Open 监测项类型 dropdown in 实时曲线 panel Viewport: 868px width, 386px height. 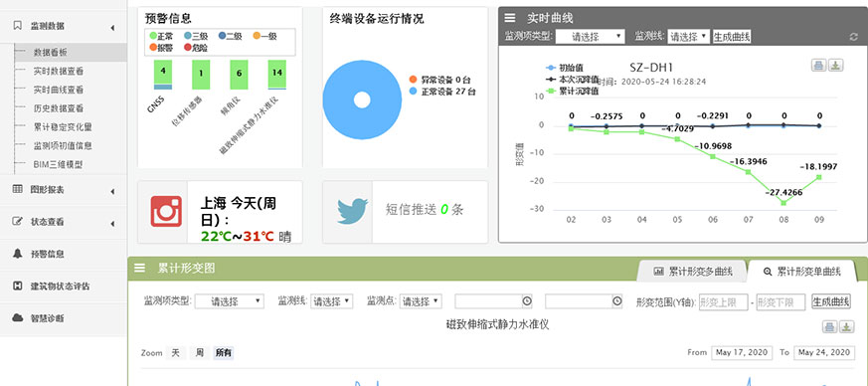click(591, 37)
